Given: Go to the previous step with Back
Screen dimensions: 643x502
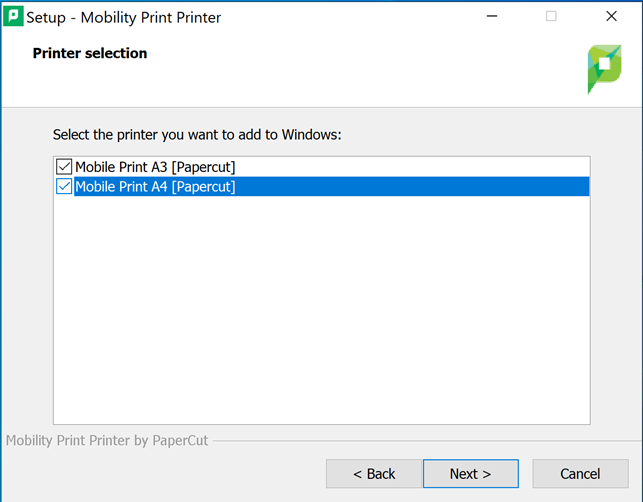Looking at the screenshot, I should click(374, 474).
